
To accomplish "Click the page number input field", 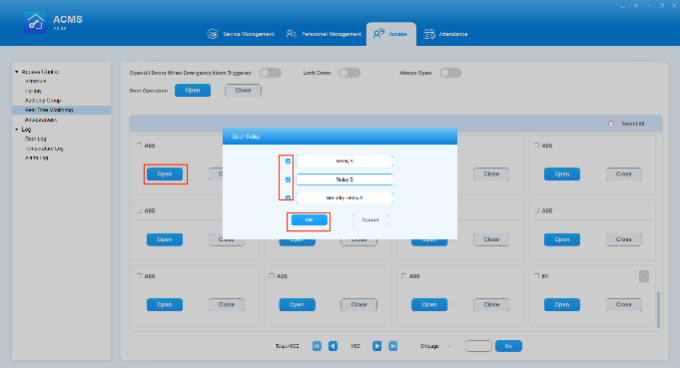I will (x=478, y=346).
